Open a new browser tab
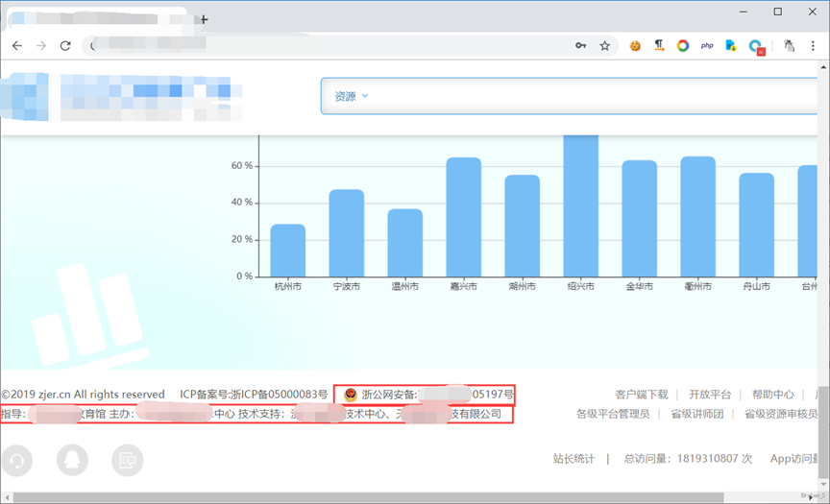The height and width of the screenshot is (504, 830). (x=204, y=19)
